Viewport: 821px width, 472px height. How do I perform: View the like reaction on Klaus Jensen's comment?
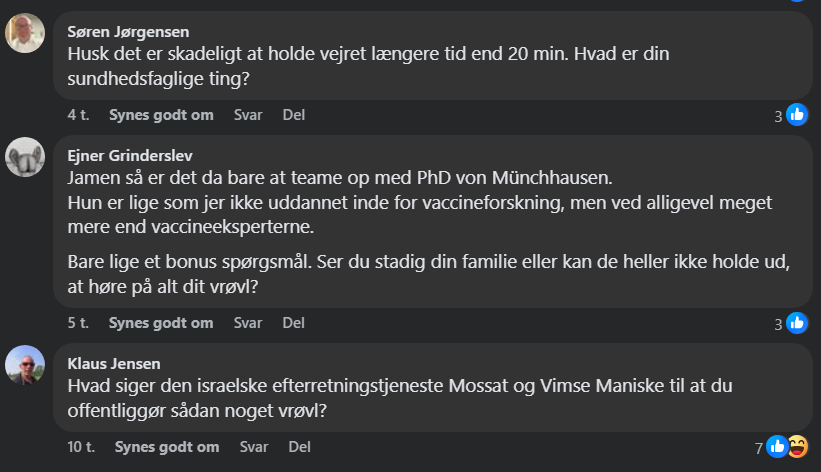(x=777, y=447)
